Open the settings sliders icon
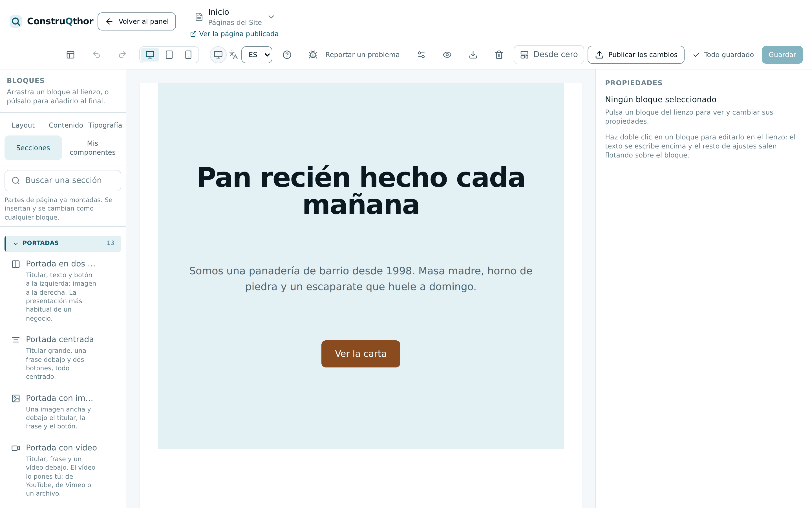812x508 pixels. [x=421, y=55]
